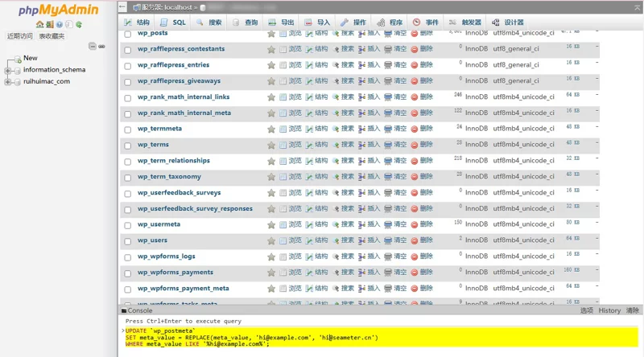Open the 触发器 (Triggers) tab
The height and width of the screenshot is (357, 644).
tap(465, 23)
